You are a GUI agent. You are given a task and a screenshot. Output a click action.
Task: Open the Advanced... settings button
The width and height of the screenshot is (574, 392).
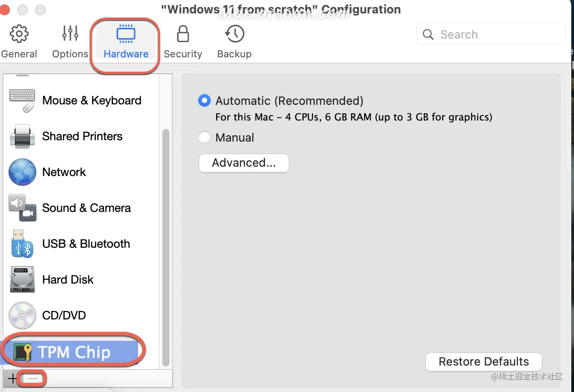click(x=244, y=163)
